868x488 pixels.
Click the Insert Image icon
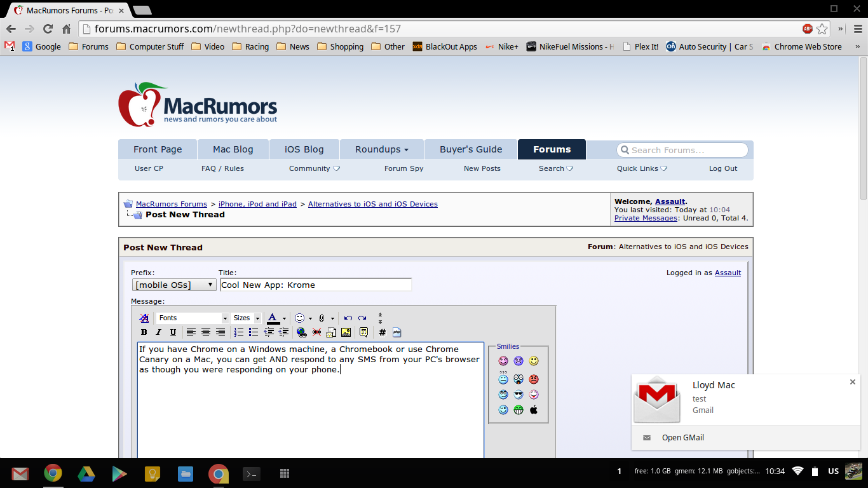346,332
